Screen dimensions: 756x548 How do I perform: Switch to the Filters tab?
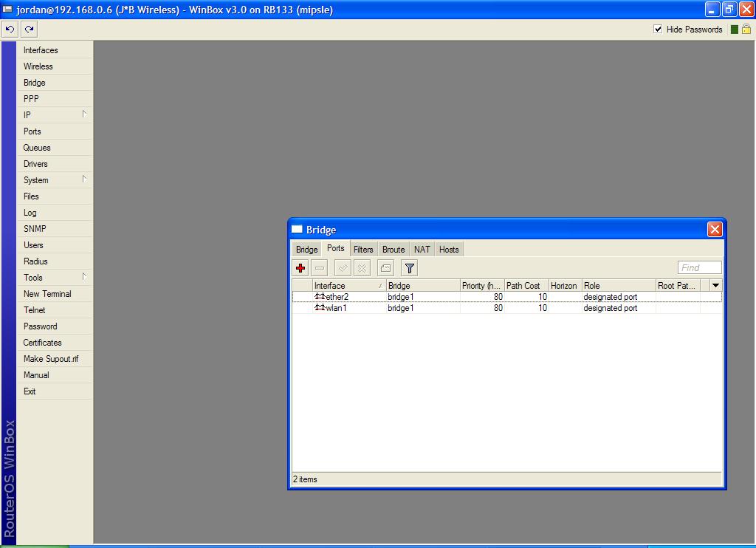tap(363, 250)
